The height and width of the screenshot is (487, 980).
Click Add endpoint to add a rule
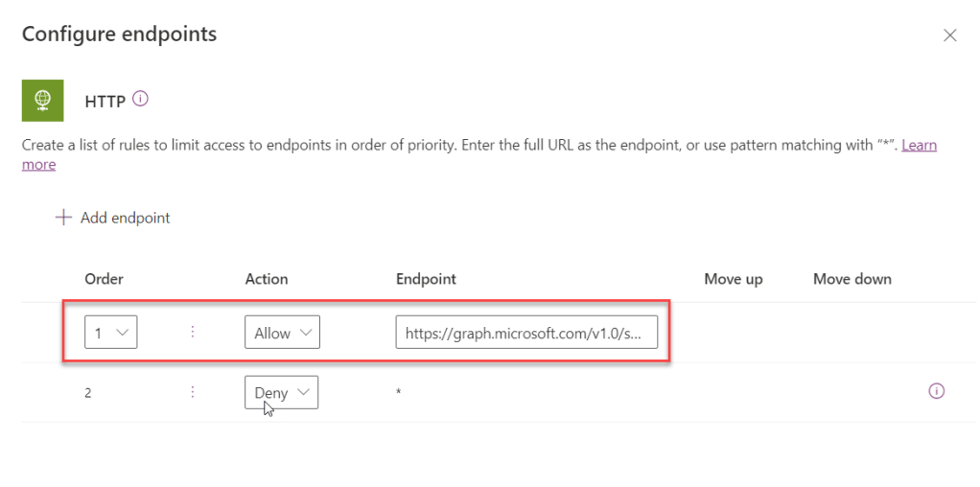tap(112, 218)
